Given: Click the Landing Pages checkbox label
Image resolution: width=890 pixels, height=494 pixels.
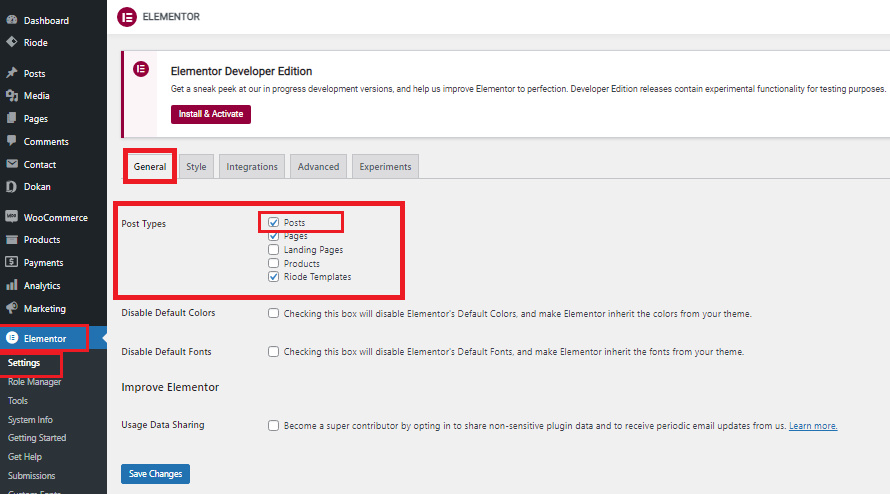Looking at the screenshot, I should (x=313, y=250).
